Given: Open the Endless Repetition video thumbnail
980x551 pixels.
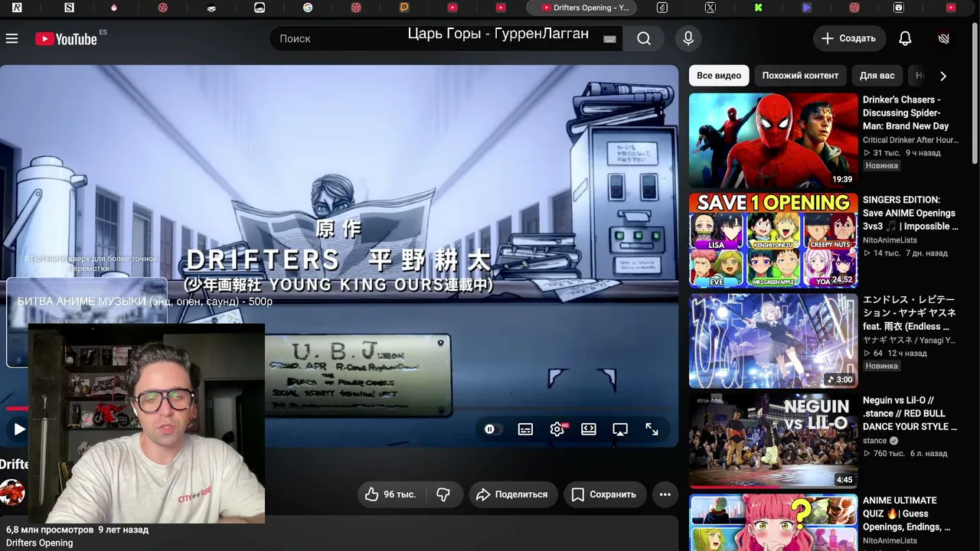Looking at the screenshot, I should click(773, 341).
